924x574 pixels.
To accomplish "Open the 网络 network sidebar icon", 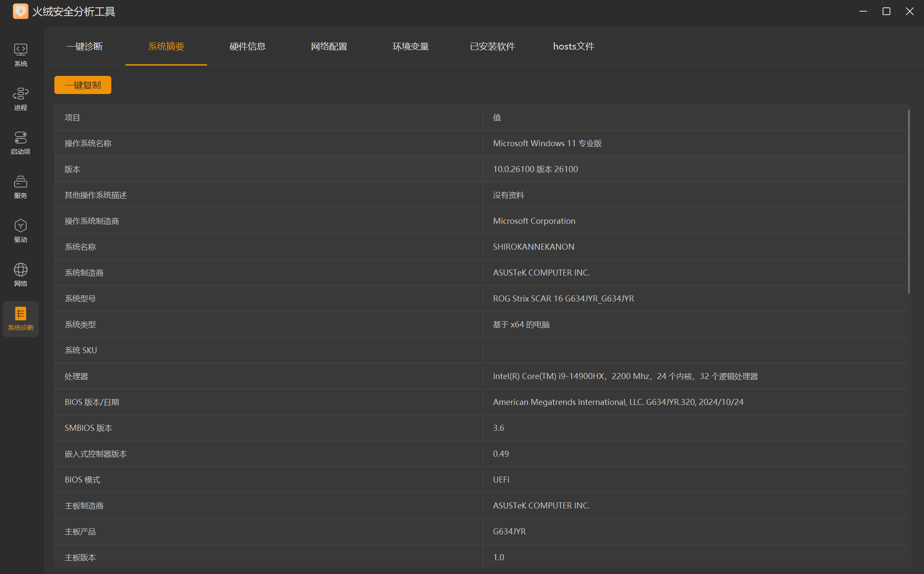I will click(x=20, y=275).
